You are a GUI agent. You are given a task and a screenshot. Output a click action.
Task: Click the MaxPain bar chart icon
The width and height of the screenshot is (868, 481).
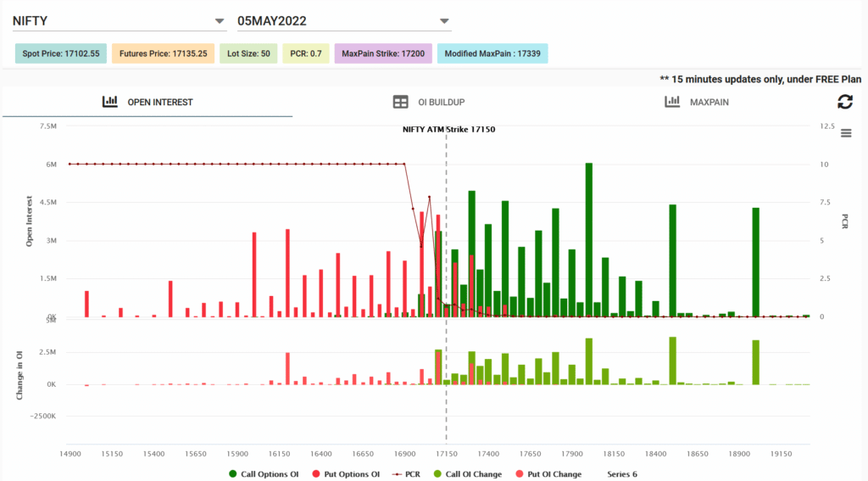coord(672,102)
